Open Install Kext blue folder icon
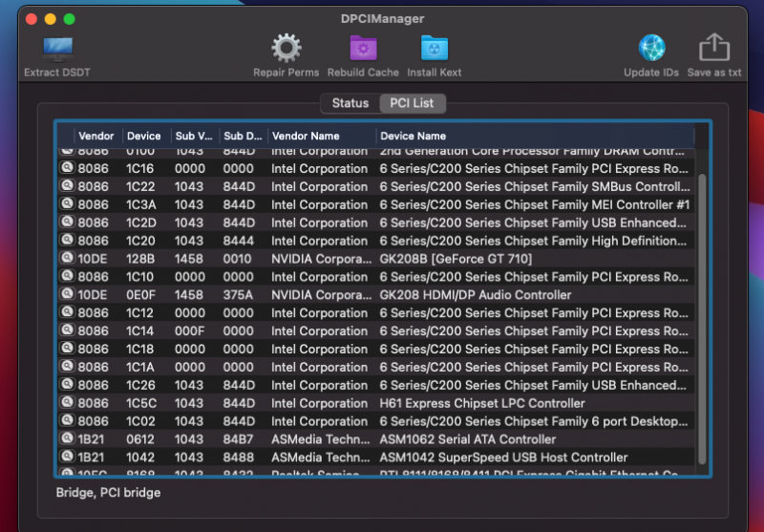 tap(435, 48)
